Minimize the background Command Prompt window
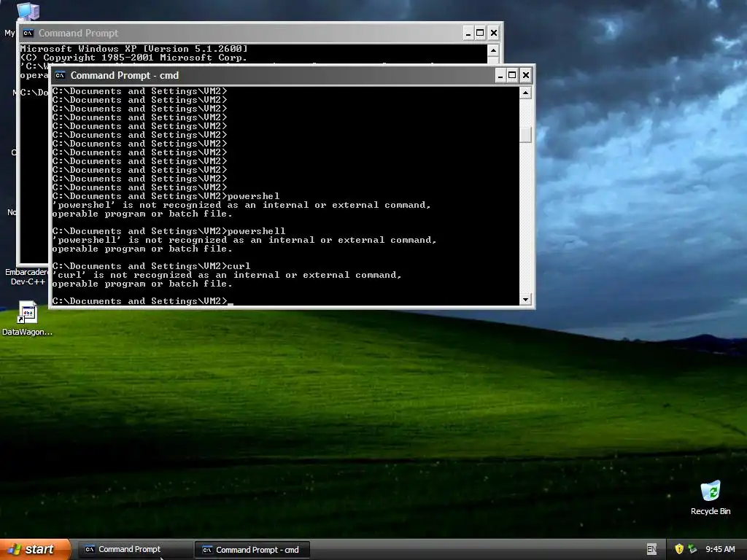Viewport: 747px width, 560px height. (468, 33)
